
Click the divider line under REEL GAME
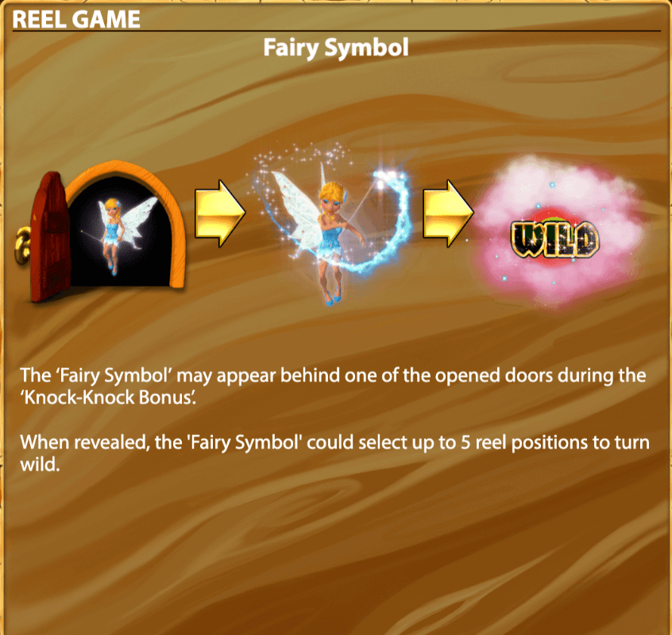pyautogui.click(x=337, y=31)
